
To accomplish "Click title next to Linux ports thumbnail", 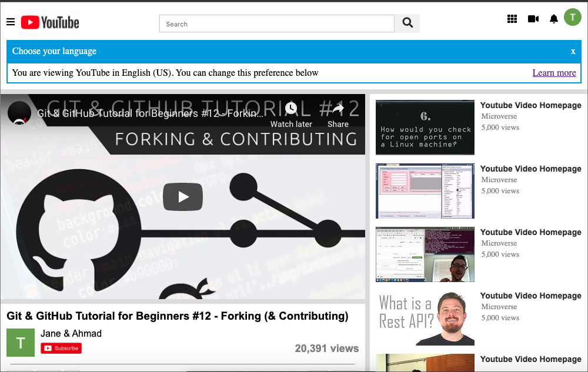I will 530,105.
